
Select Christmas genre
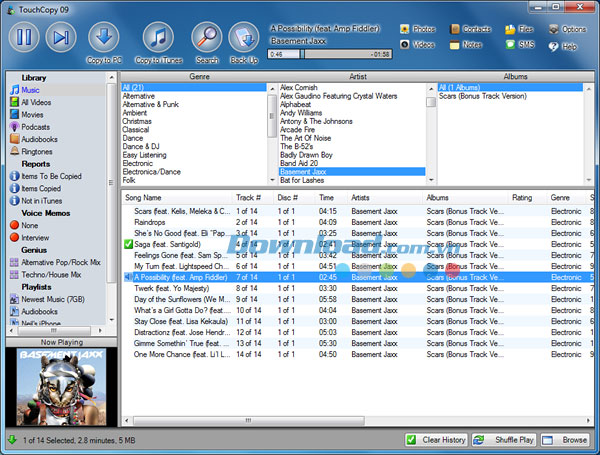coord(137,121)
